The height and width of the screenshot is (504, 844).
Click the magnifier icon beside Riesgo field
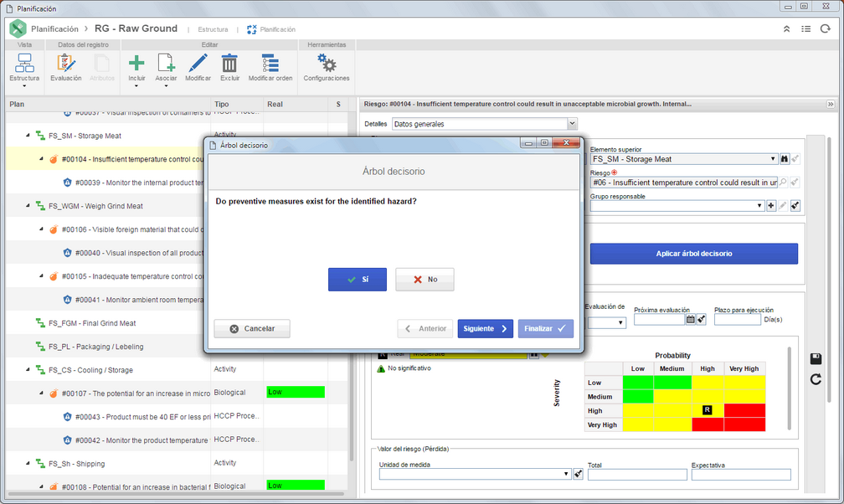click(783, 183)
